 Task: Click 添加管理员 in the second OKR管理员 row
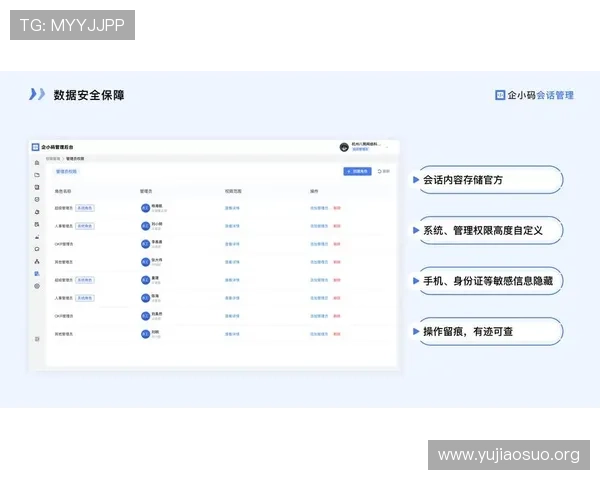coord(319,316)
